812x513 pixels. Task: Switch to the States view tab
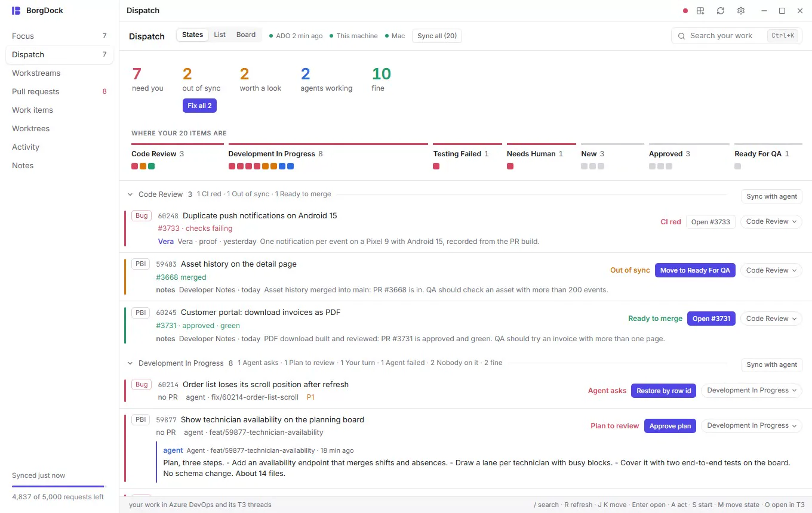point(192,35)
